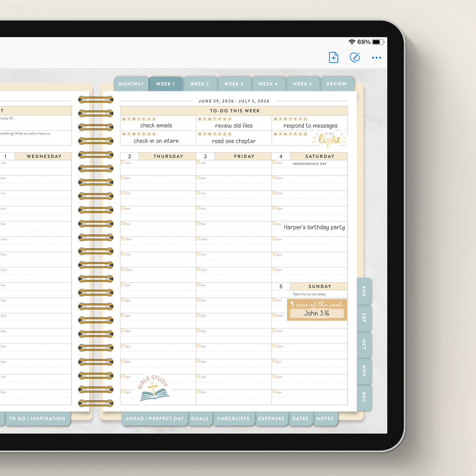
Task: Go to the WEEK 5 tab
Action: (302, 84)
